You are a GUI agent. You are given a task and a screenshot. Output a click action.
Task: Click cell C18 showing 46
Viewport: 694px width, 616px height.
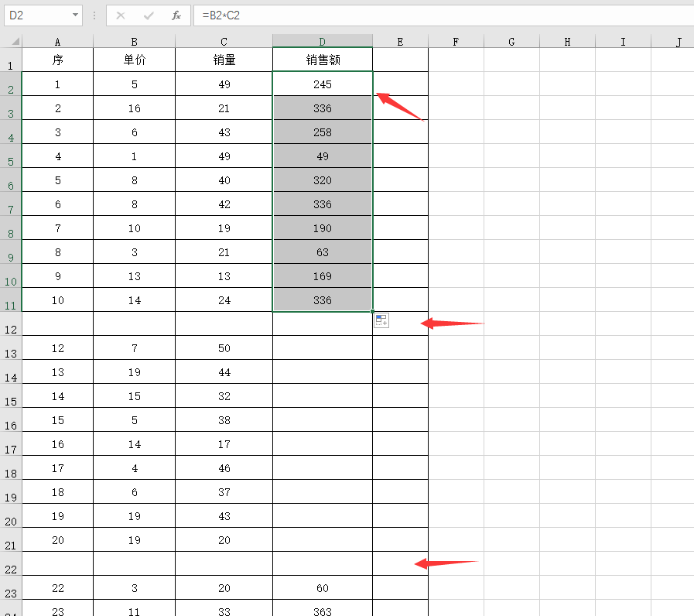(x=224, y=468)
